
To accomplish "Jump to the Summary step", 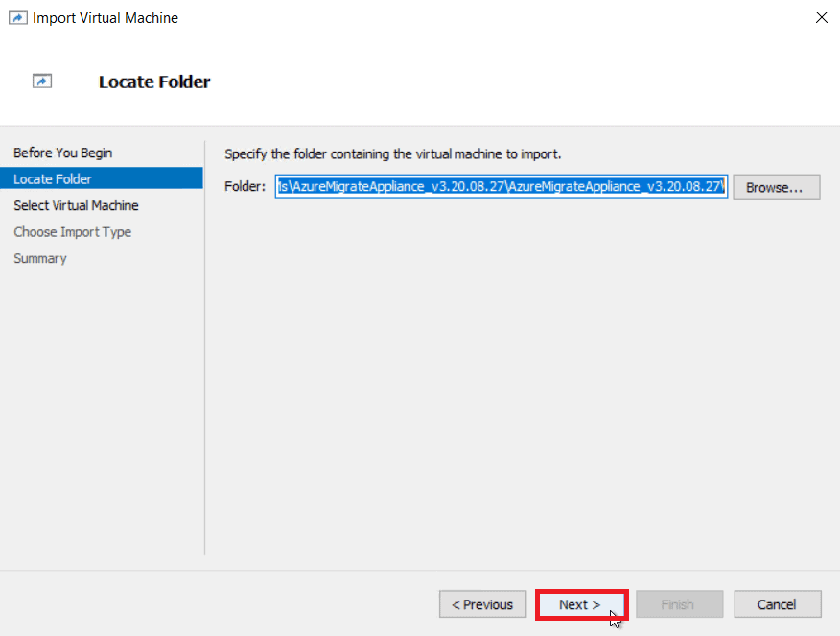I will [39, 258].
